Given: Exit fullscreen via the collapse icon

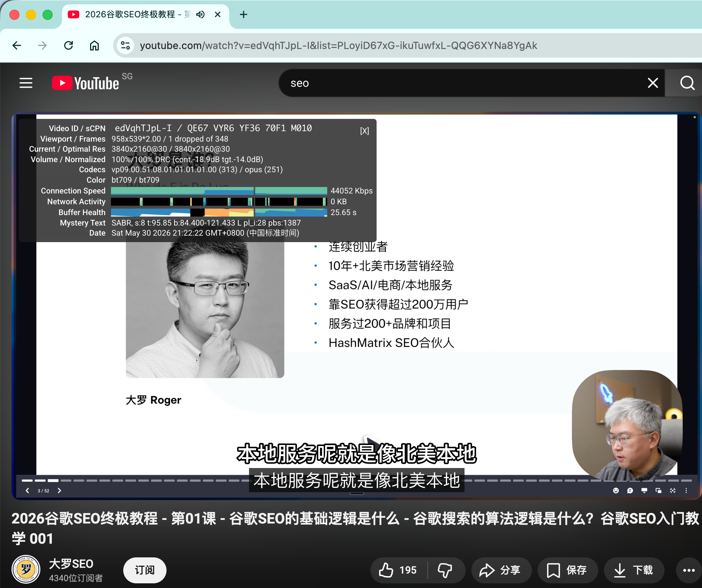Looking at the screenshot, I should 672,490.
